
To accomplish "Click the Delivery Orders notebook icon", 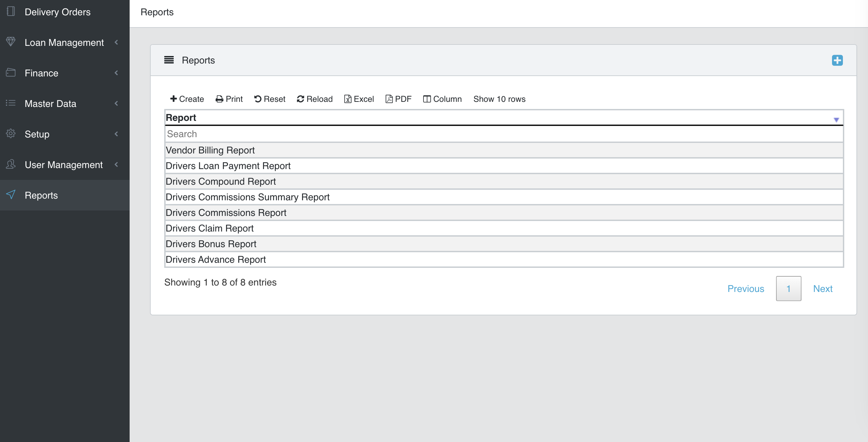I will pyautogui.click(x=11, y=12).
